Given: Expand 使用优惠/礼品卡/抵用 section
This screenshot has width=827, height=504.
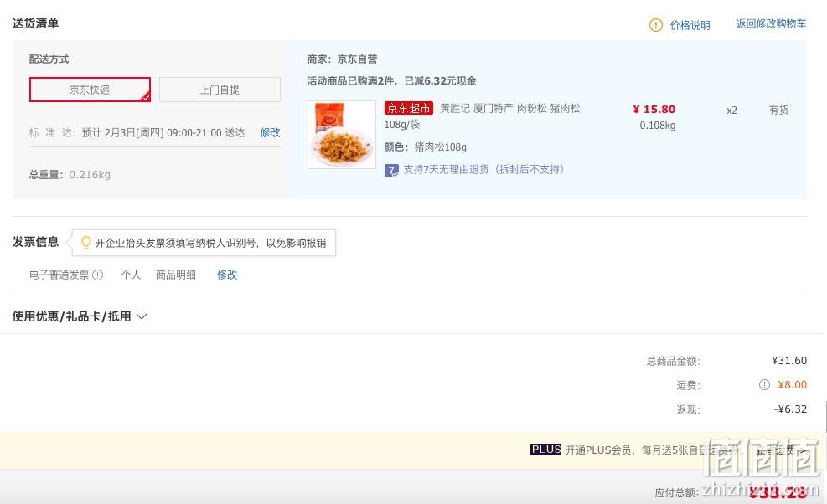Looking at the screenshot, I should coord(80,316).
